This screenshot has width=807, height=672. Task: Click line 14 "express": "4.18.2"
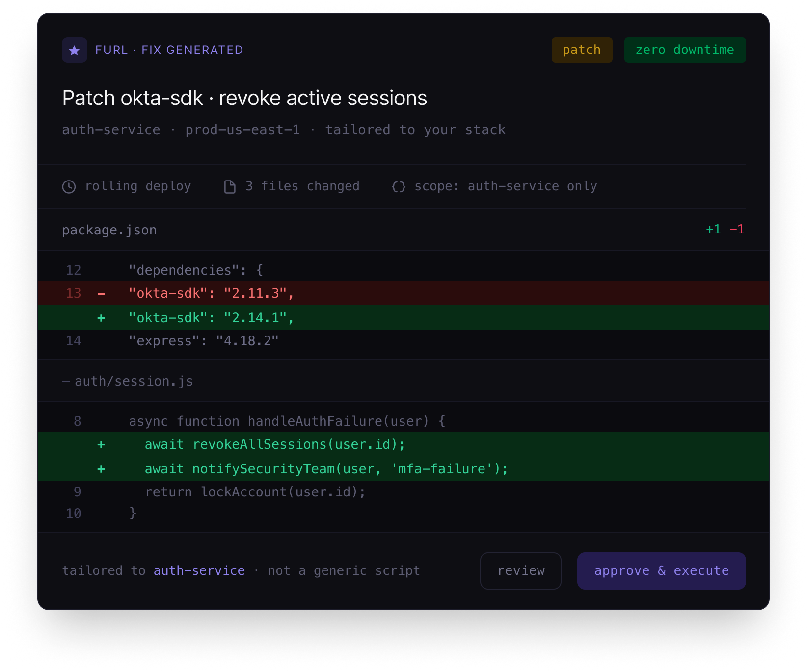[x=403, y=341]
